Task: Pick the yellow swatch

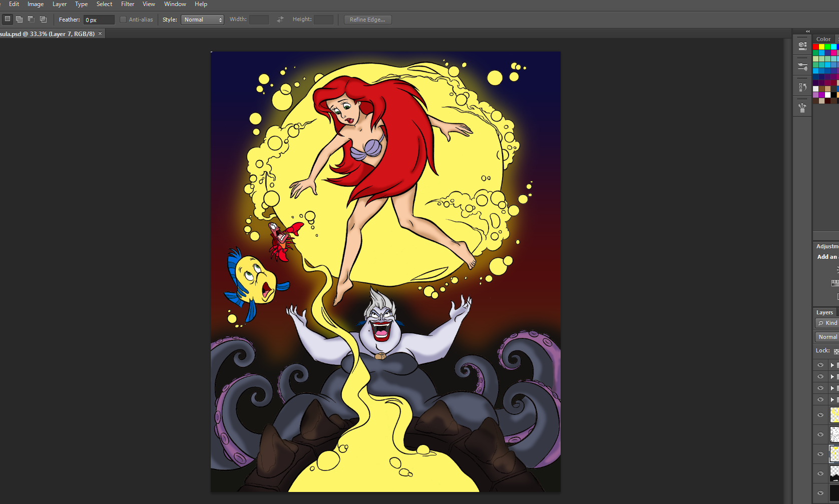Action: (x=822, y=47)
